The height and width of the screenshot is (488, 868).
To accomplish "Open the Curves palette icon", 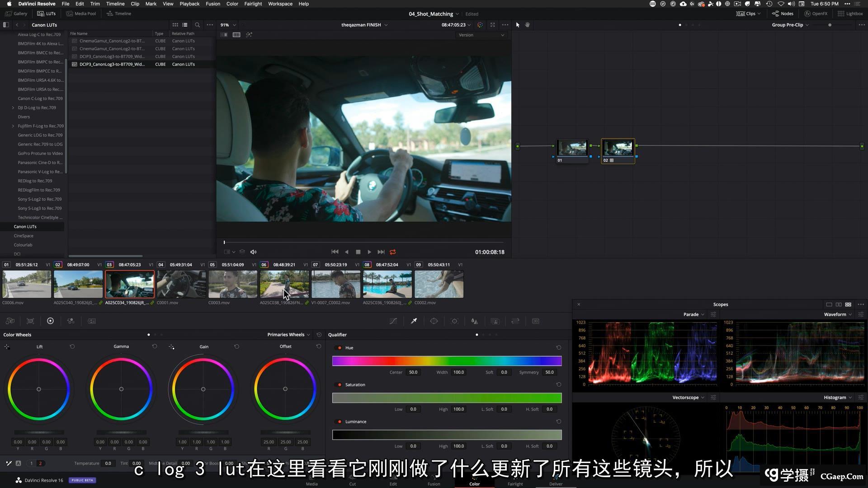I will click(393, 321).
